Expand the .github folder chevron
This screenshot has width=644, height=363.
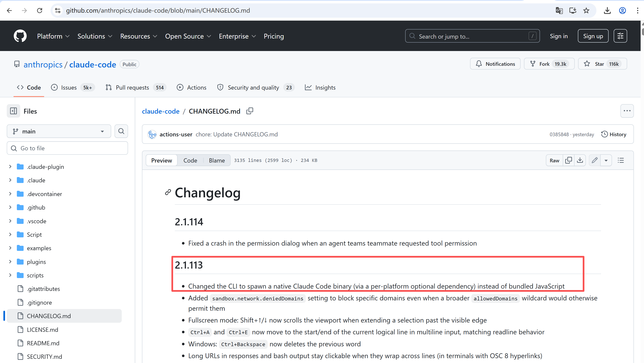coord(10,207)
